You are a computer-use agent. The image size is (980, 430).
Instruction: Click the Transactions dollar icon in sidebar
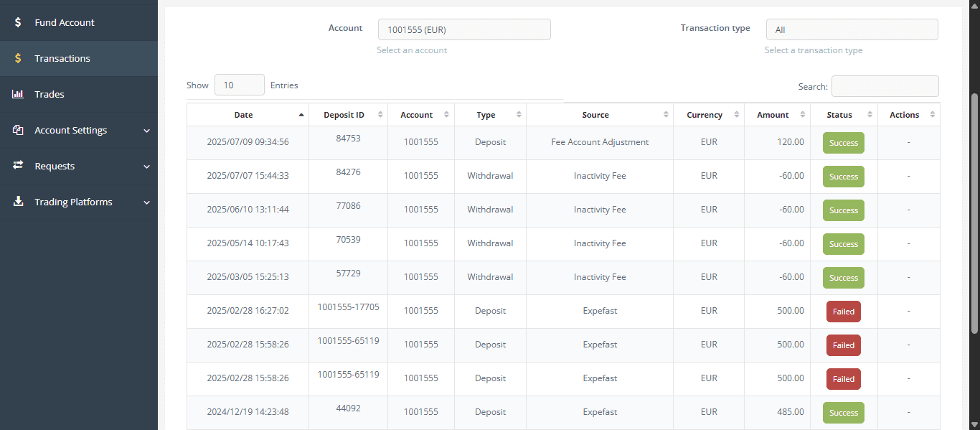point(18,58)
